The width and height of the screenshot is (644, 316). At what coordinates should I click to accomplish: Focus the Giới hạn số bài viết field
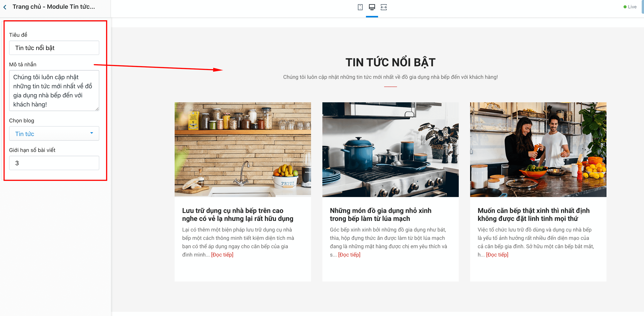pyautogui.click(x=54, y=163)
